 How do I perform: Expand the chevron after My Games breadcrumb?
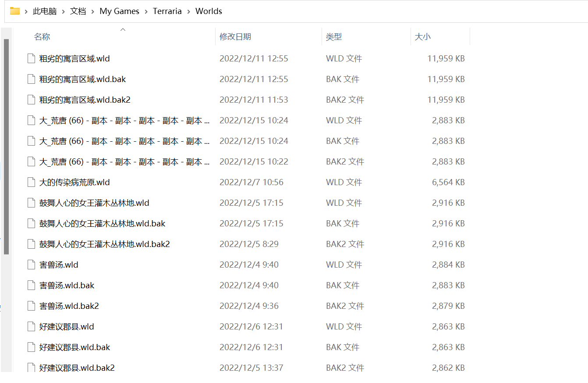pyautogui.click(x=146, y=11)
